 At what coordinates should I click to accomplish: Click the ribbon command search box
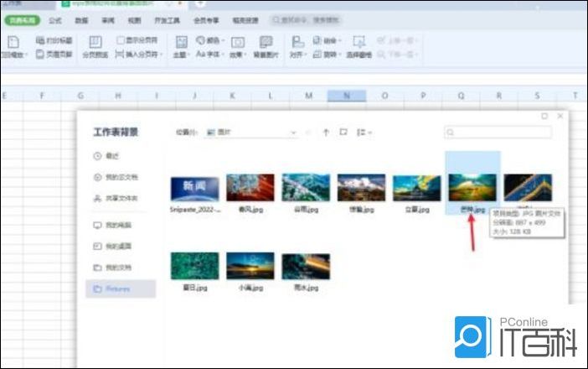(306, 20)
